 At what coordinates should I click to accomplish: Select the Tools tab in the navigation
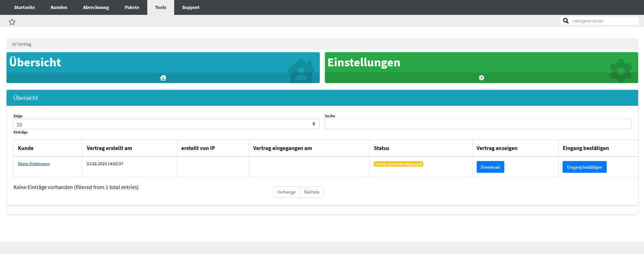[x=161, y=7]
